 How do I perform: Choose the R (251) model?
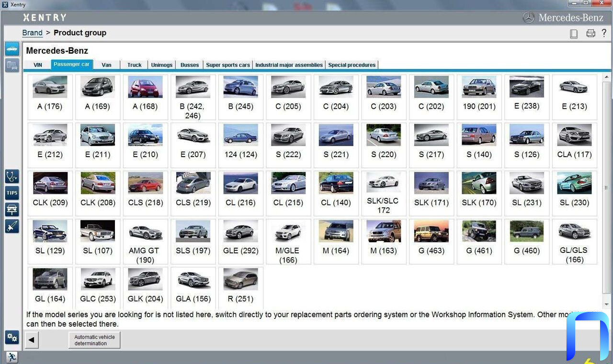pos(240,288)
